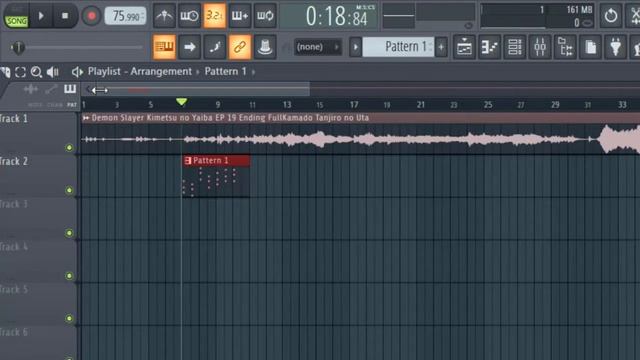Stop playback with the stop button
640x360 pixels.
tap(64, 16)
